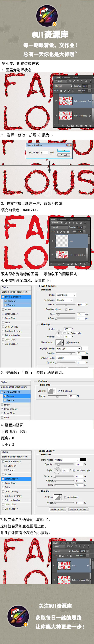Click adjustment filter icon in Layers panel listing Fabu lous copy
The height and width of the screenshot is (644, 94).
click(x=74, y=82)
